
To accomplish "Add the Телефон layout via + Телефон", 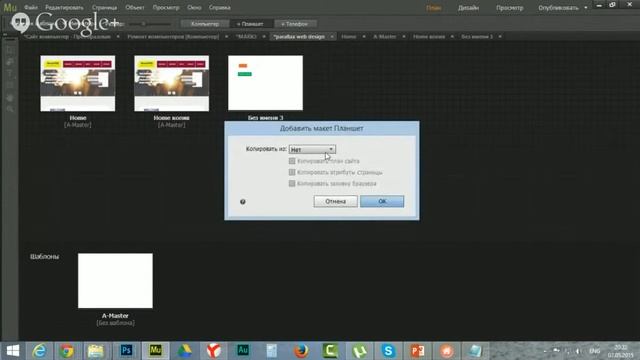I will [295, 24].
